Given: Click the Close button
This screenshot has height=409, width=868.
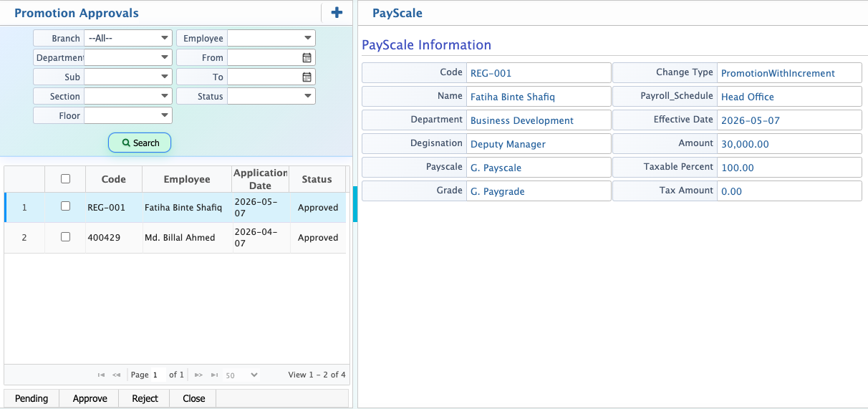Looking at the screenshot, I should point(193,398).
